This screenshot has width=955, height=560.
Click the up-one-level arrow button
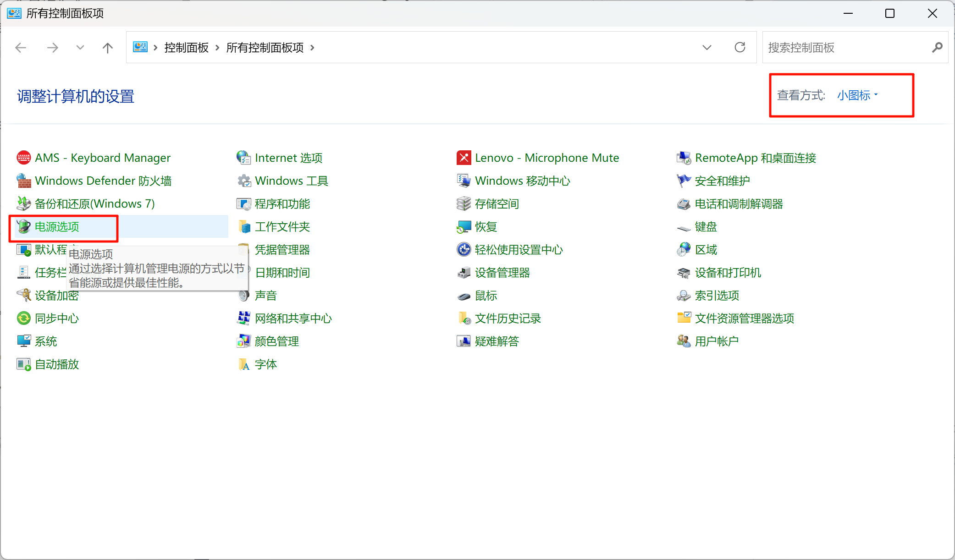coord(108,48)
